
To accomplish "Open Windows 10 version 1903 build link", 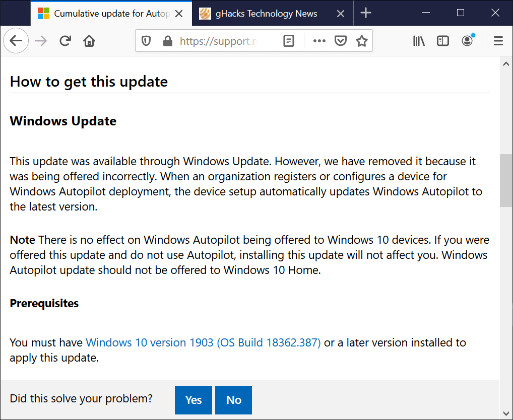I will click(203, 342).
